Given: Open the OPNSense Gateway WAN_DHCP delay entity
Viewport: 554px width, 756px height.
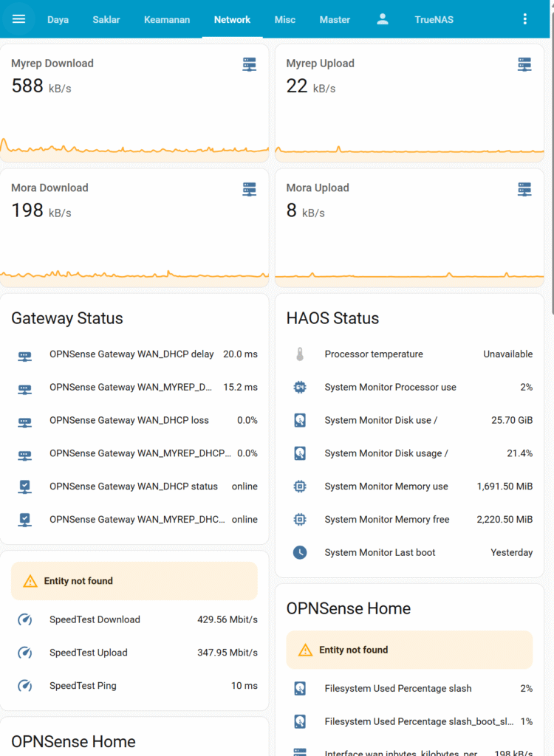Looking at the screenshot, I should click(x=133, y=354).
